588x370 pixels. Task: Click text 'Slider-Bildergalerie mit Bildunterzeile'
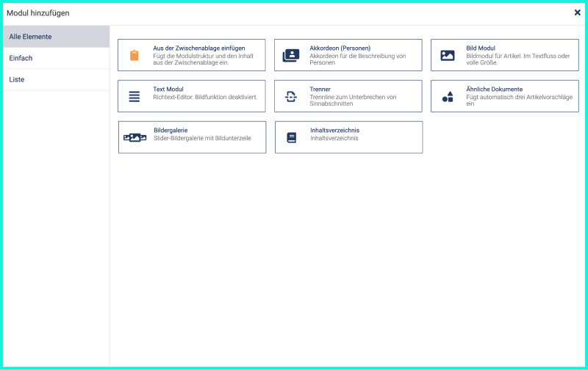point(202,138)
